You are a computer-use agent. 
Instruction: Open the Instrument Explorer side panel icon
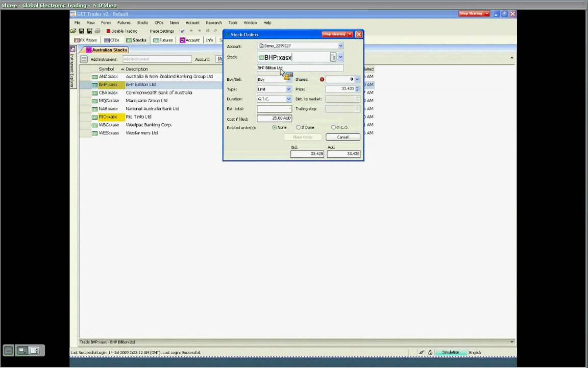(x=72, y=49)
